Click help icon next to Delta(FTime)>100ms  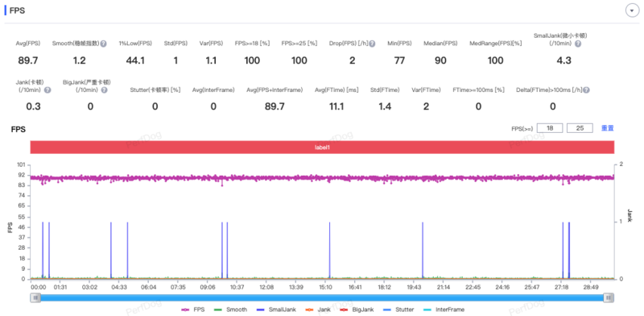(x=587, y=89)
